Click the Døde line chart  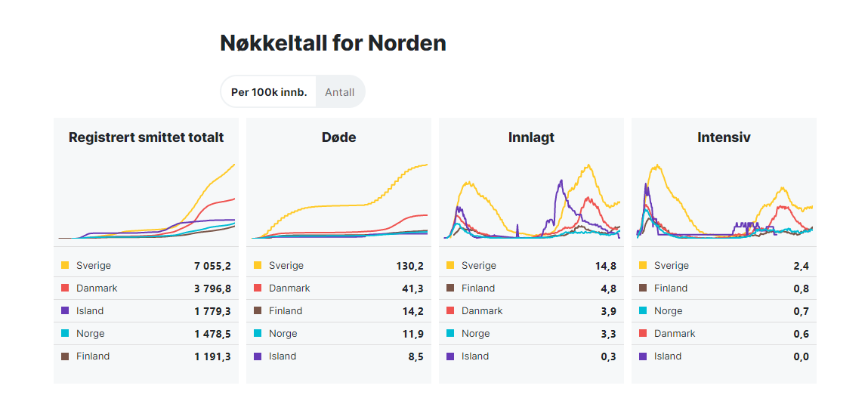[x=339, y=202]
